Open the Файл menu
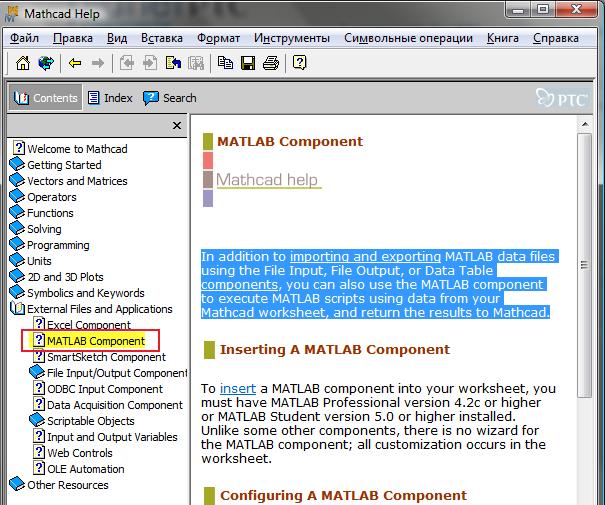The height and width of the screenshot is (505, 605). tap(24, 38)
